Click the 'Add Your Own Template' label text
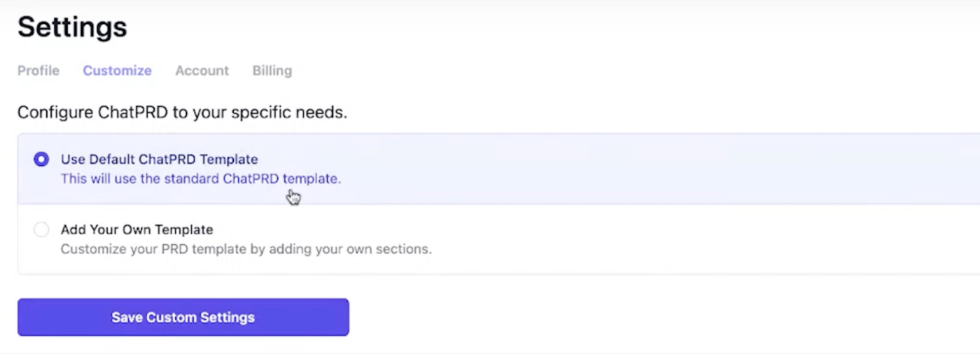This screenshot has height=354, width=980. (136, 229)
